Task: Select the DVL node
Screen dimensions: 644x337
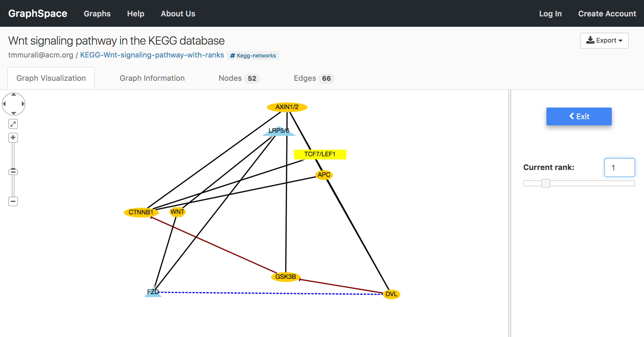Action: [392, 294]
